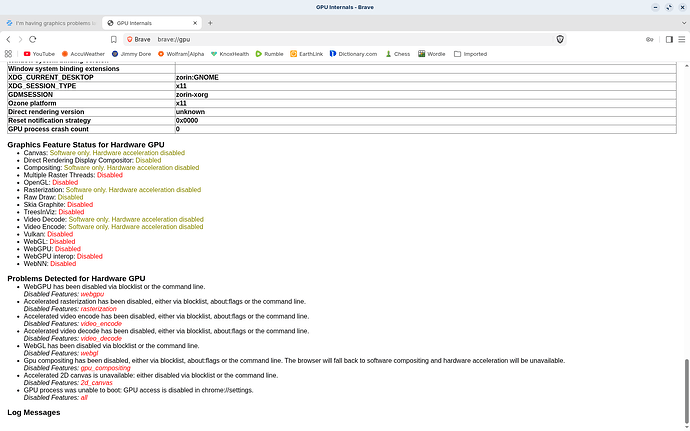690x431 pixels.
Task: Click the "Graphics Feature Status for Hardware GPU" heading
Action: tap(86, 145)
